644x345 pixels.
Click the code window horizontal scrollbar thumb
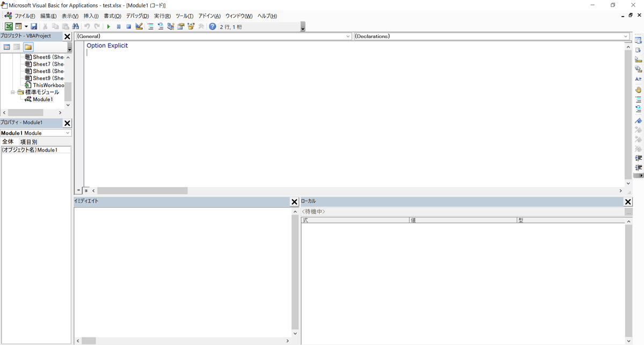(142, 190)
